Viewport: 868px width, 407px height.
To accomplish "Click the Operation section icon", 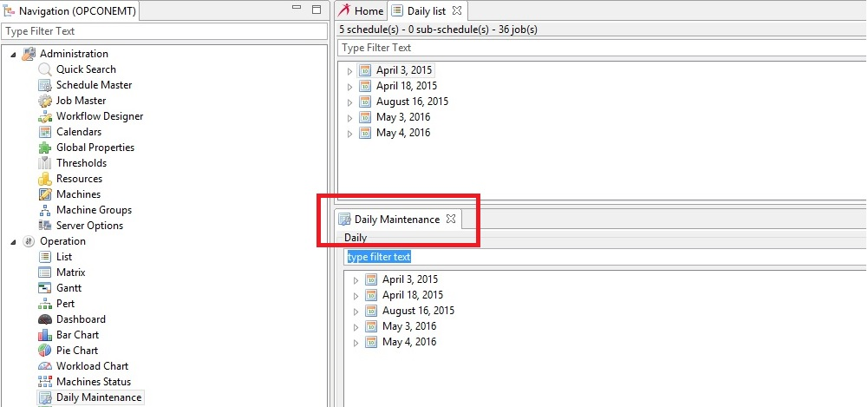I will 29,241.
